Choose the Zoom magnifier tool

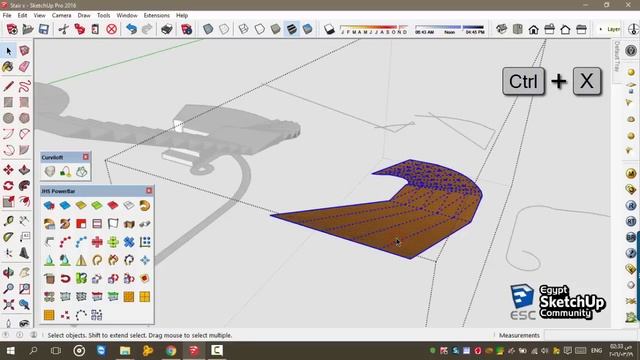pos(8,289)
